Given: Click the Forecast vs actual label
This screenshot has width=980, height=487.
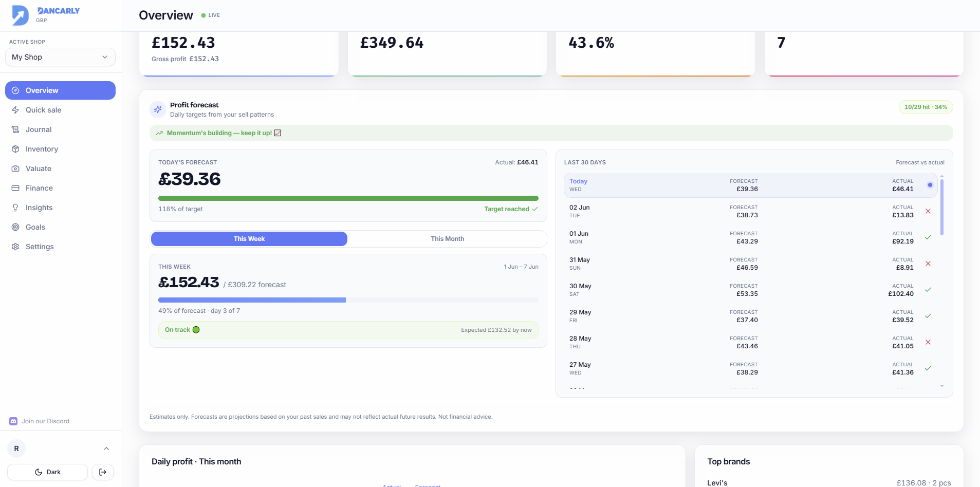Looking at the screenshot, I should click(x=920, y=162).
